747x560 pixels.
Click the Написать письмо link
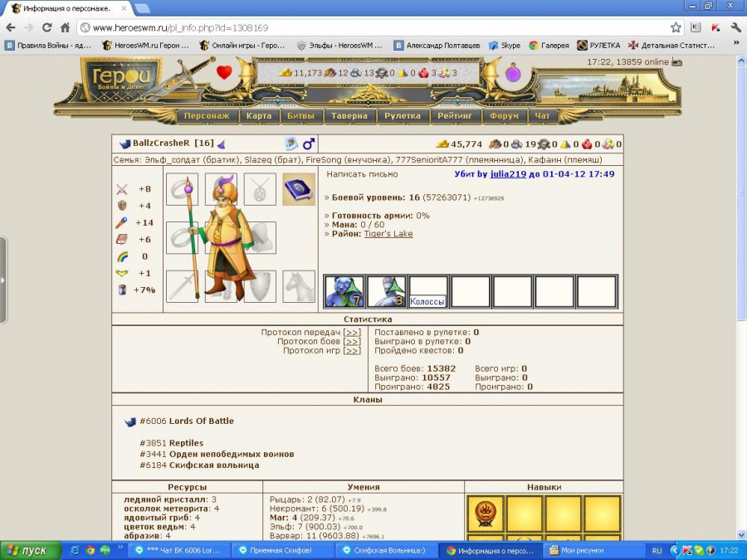click(362, 174)
